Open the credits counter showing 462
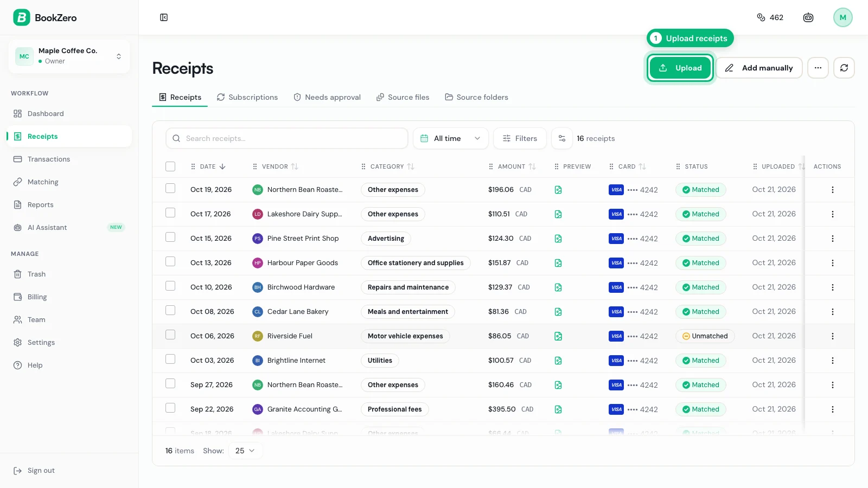Image resolution: width=868 pixels, height=488 pixels. point(770,17)
